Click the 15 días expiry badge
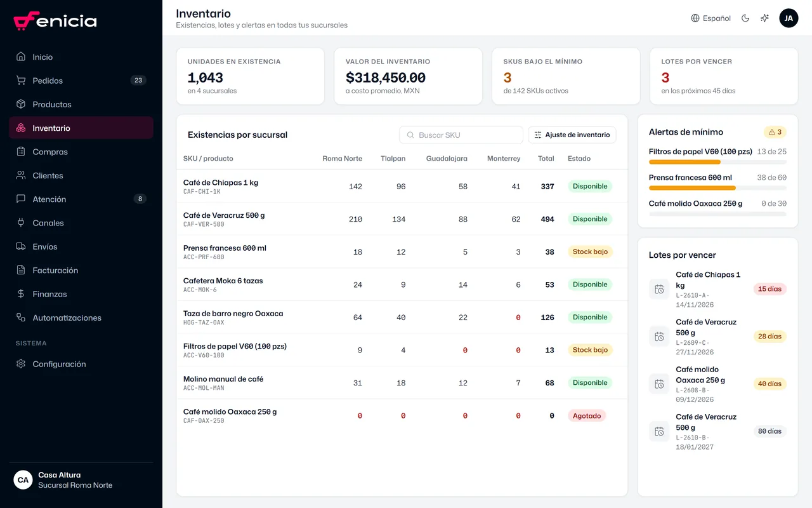This screenshot has width=812, height=508. tap(770, 289)
